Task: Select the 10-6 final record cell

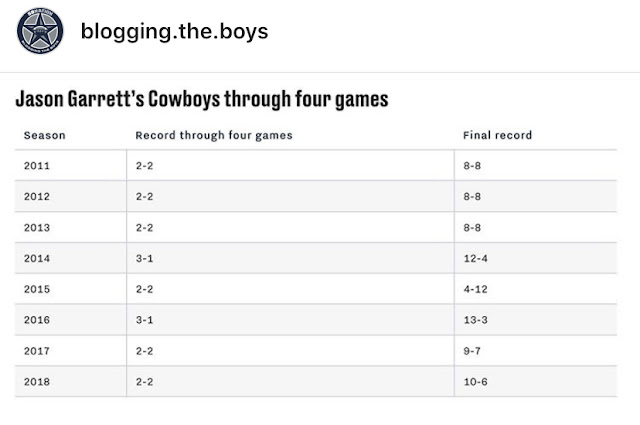Action: [475, 382]
